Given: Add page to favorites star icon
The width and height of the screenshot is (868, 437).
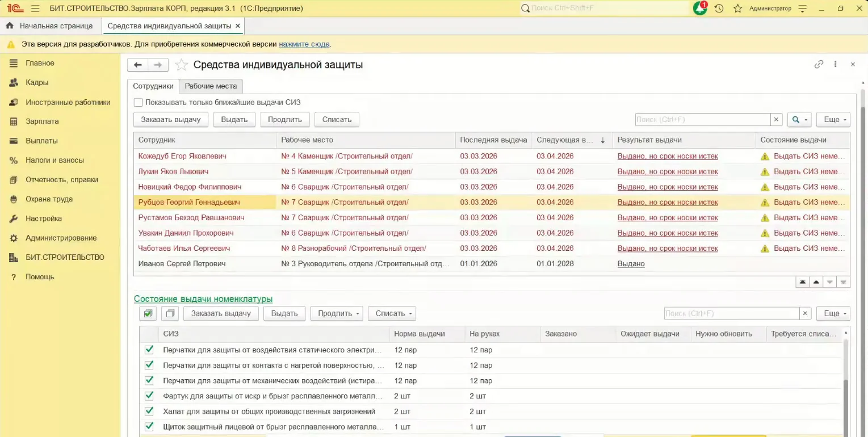Looking at the screenshot, I should pos(181,65).
